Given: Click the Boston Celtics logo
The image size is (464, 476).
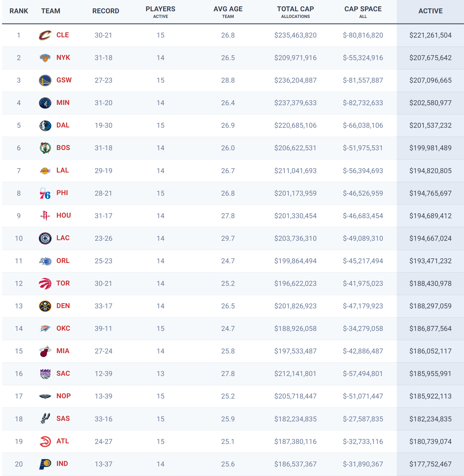Looking at the screenshot, I should (45, 148).
